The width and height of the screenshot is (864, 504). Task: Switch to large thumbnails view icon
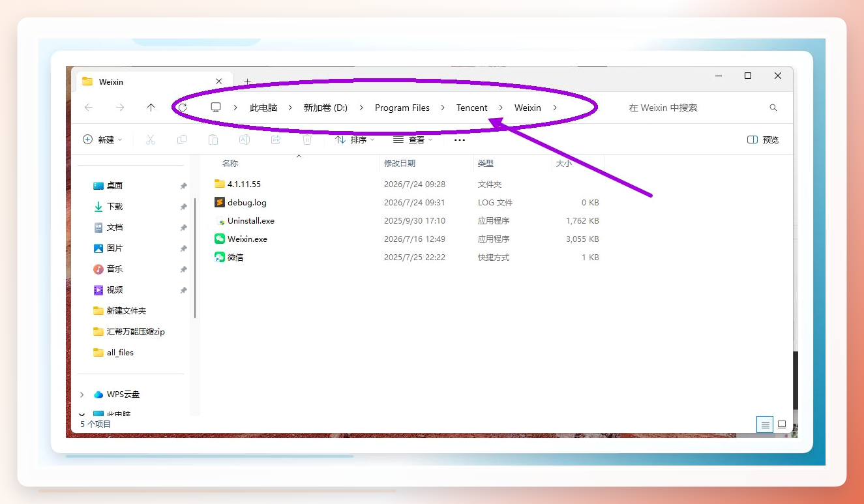coord(782,424)
